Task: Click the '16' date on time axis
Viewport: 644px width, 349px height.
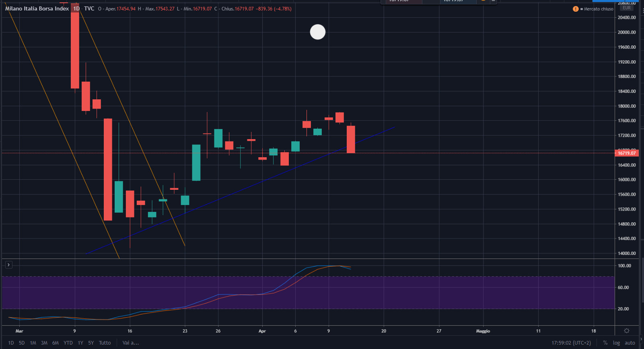Action: 130,331
